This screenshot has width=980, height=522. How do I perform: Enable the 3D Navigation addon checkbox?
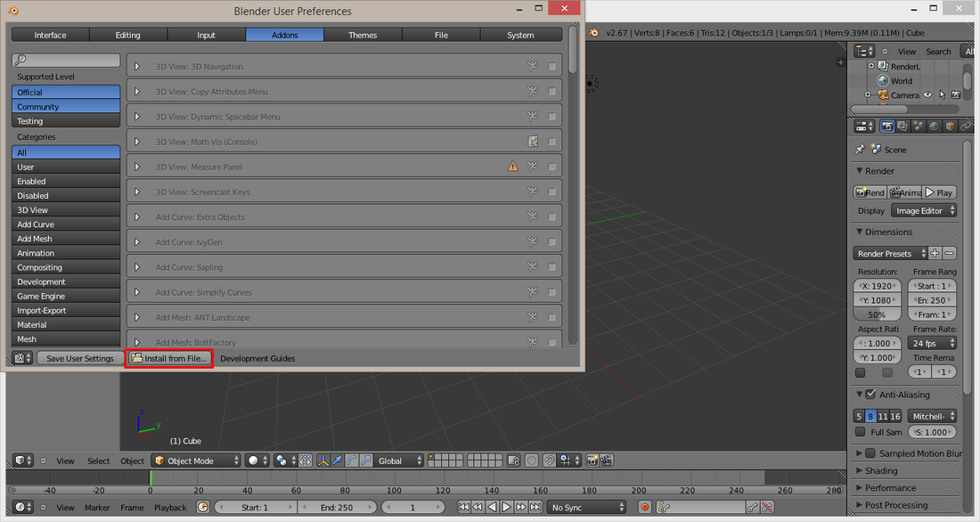551,66
